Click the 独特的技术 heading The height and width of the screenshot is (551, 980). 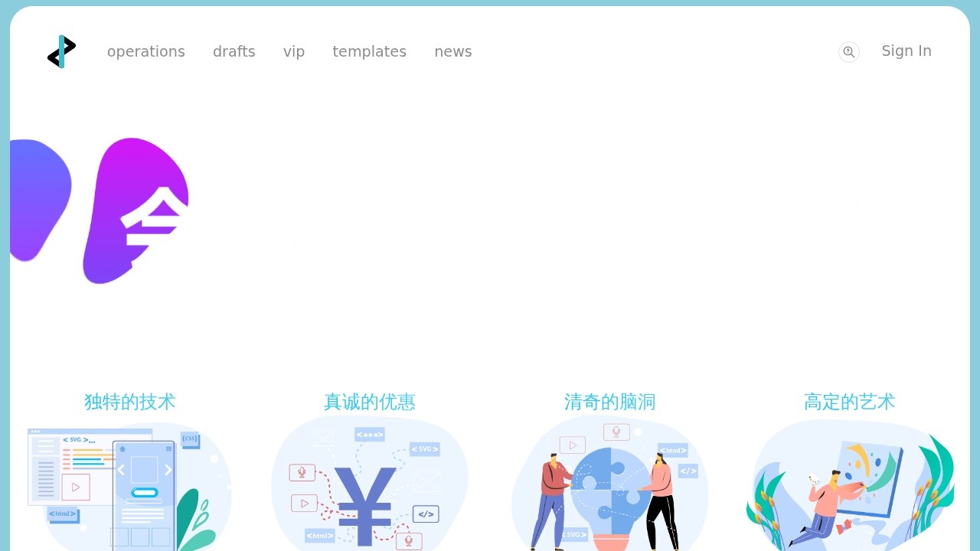(130, 402)
